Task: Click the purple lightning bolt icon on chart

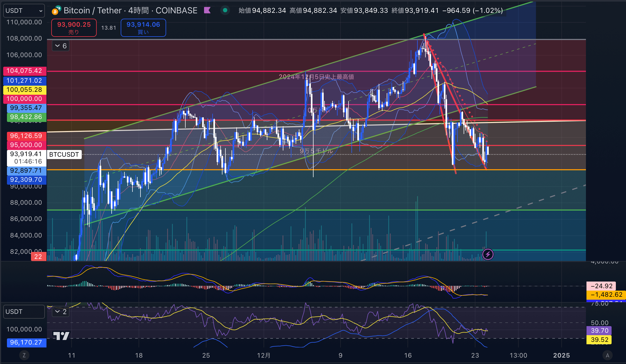Action: pos(488,254)
